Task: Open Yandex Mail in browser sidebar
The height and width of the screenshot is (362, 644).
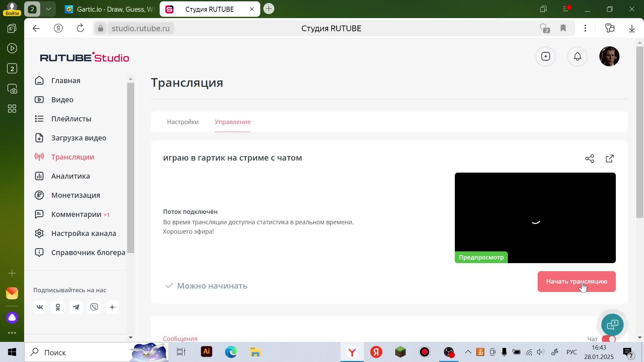Action: click(x=12, y=293)
